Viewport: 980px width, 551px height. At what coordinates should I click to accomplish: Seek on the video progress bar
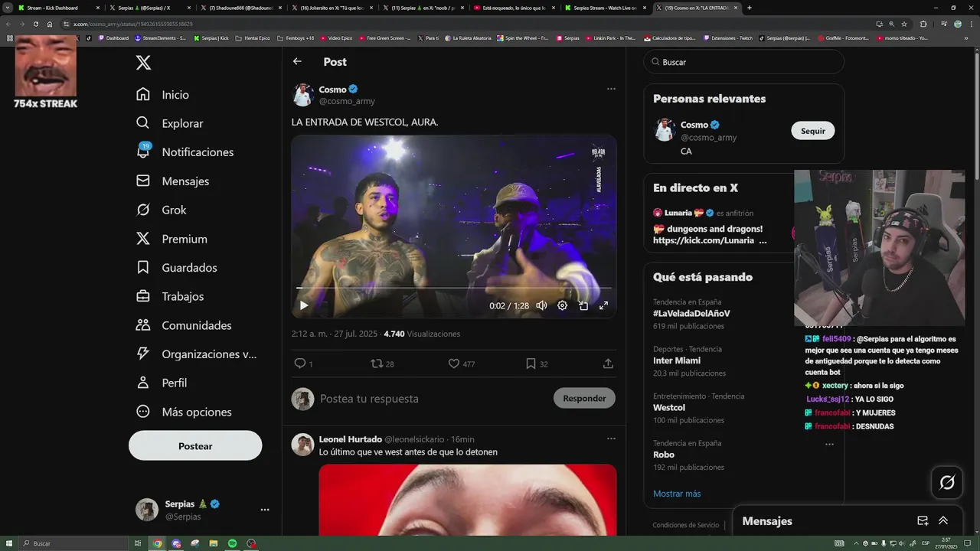(453, 289)
